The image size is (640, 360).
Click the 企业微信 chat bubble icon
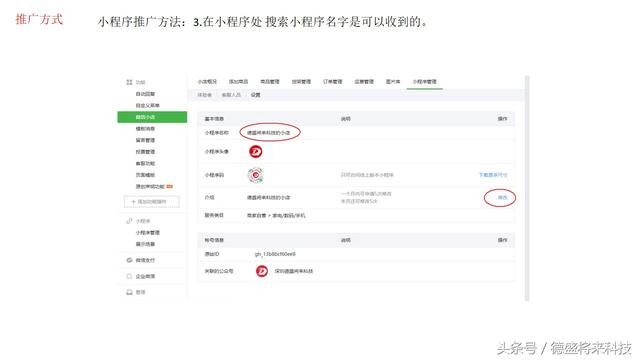129,276
